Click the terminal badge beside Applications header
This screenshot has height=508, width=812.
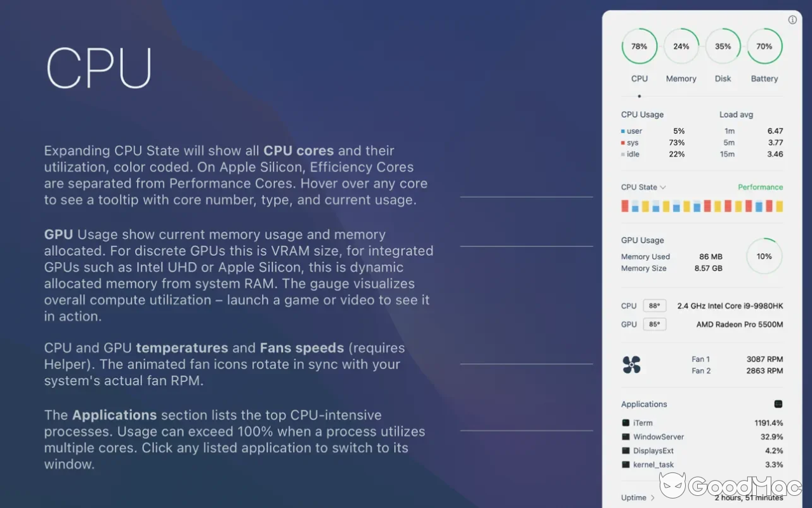point(779,404)
